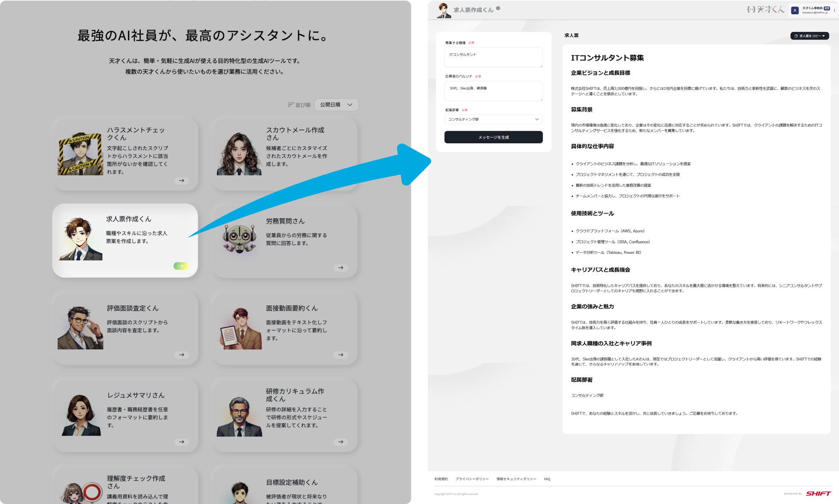The width and height of the screenshot is (839, 504).
Task: Click arrow icon on 評価面談査定くん card
Action: tap(182, 355)
